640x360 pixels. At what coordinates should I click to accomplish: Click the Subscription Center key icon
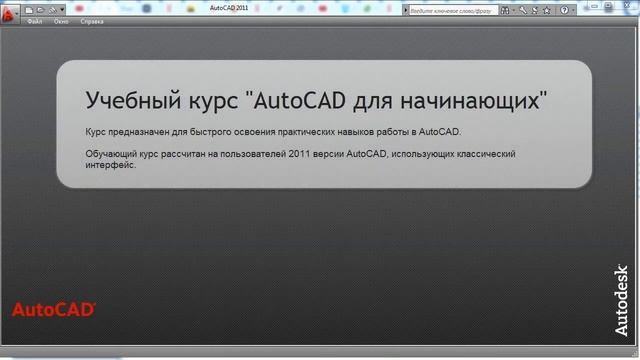tap(523, 11)
